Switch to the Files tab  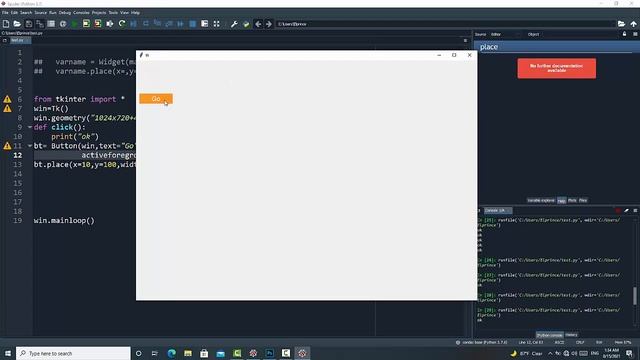pyautogui.click(x=583, y=200)
